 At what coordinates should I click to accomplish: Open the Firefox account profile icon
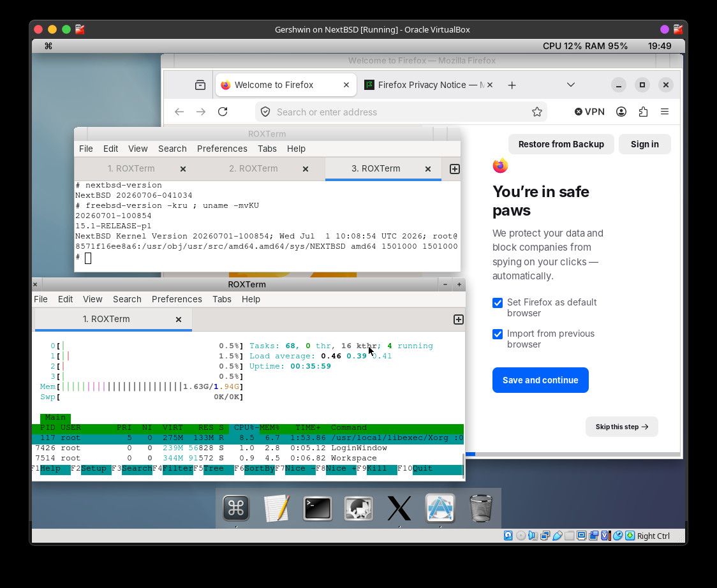click(621, 112)
